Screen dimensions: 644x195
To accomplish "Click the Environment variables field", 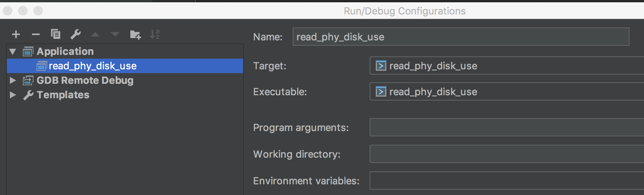I will [507, 181].
